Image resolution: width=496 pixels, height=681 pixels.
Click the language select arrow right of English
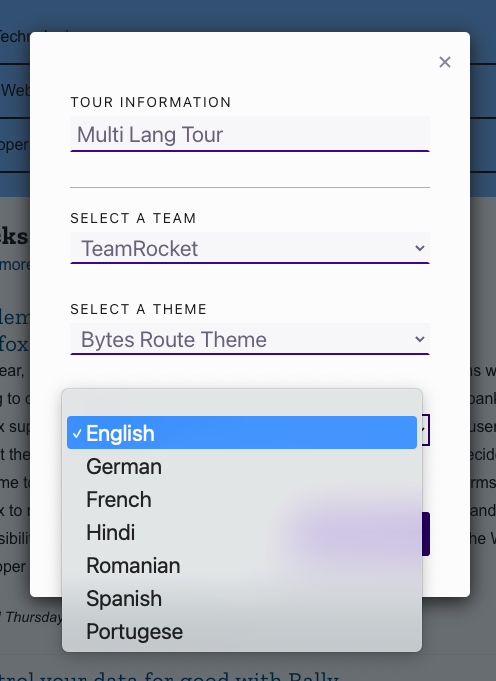(x=423, y=430)
